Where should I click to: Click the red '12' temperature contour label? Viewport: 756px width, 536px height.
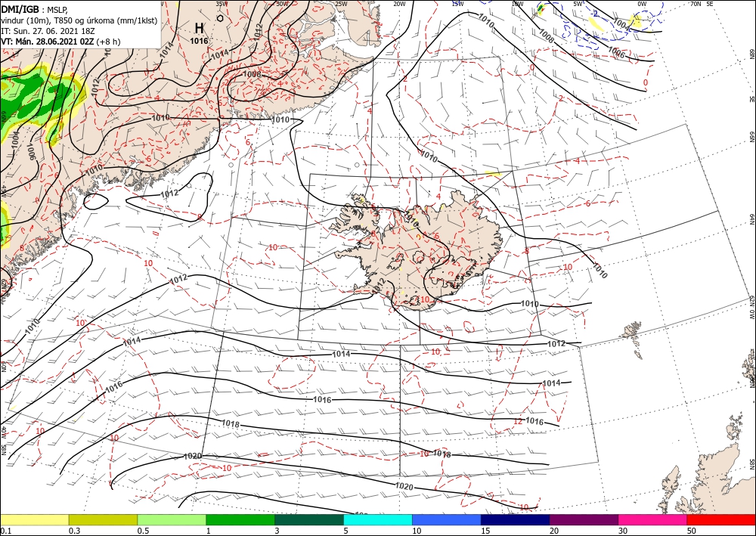(x=518, y=421)
